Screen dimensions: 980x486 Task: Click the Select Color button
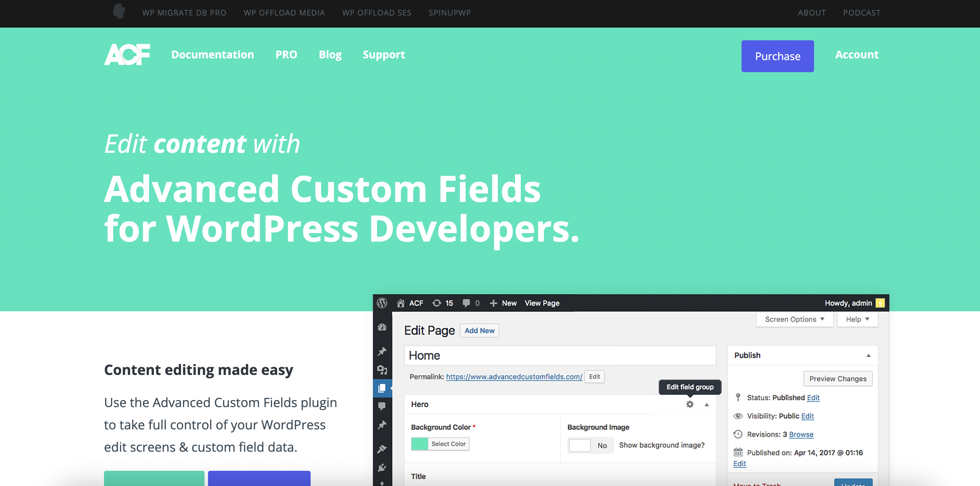coord(449,444)
